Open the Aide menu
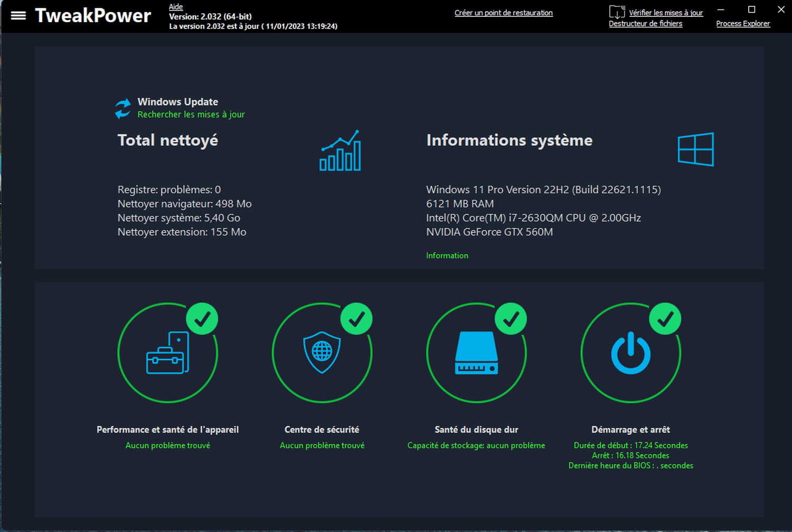Image resolution: width=792 pixels, height=532 pixels. [176, 7]
